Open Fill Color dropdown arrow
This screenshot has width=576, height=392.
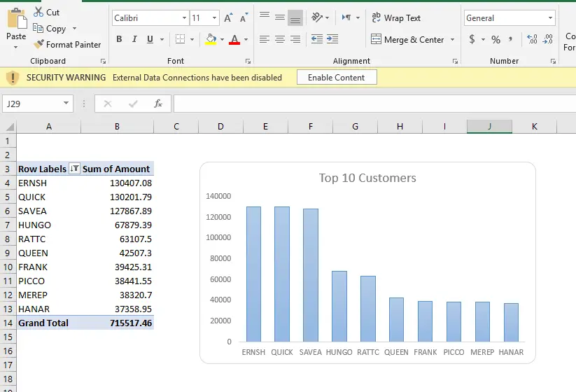click(223, 39)
